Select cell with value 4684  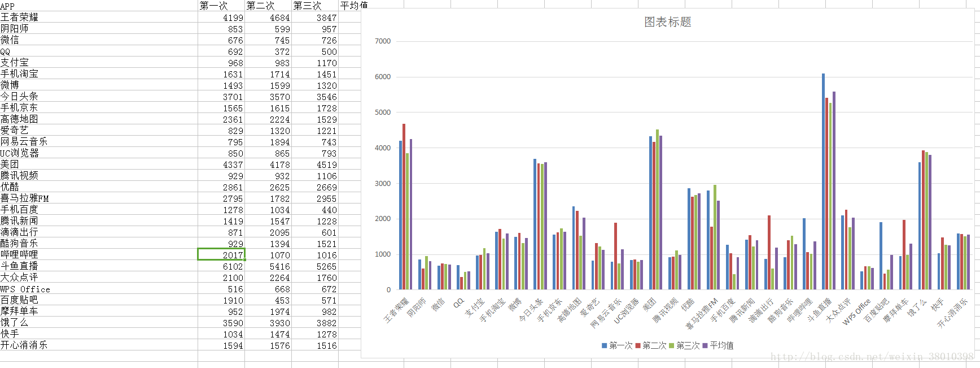click(268, 18)
